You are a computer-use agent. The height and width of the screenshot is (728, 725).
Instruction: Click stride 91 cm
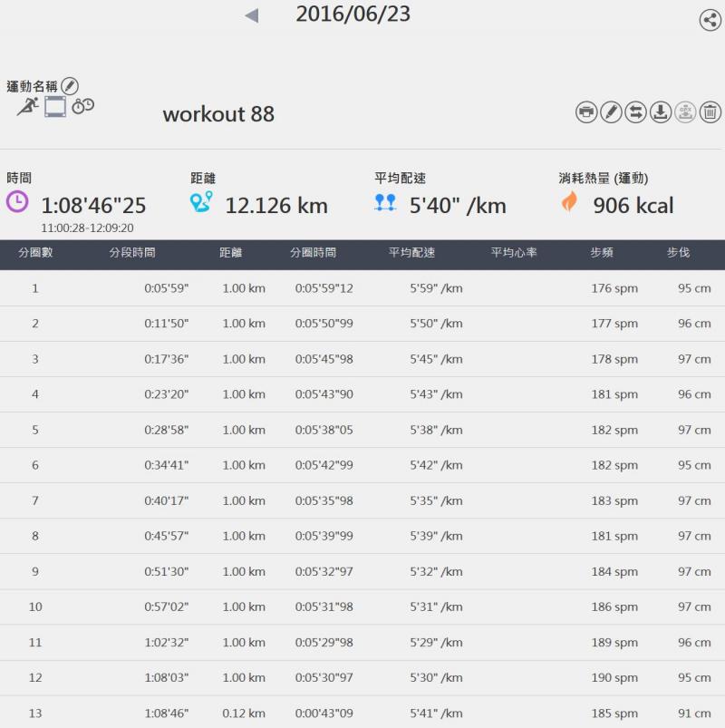[x=694, y=713]
